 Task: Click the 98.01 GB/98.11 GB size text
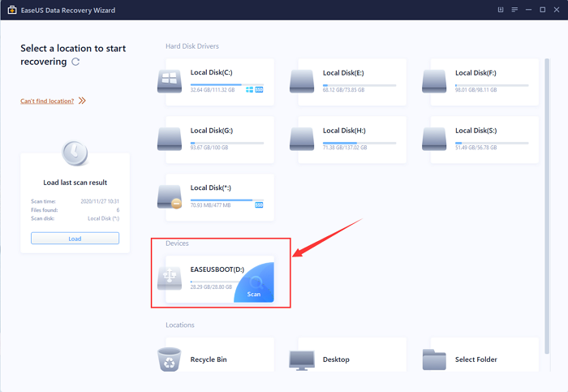coord(476,90)
